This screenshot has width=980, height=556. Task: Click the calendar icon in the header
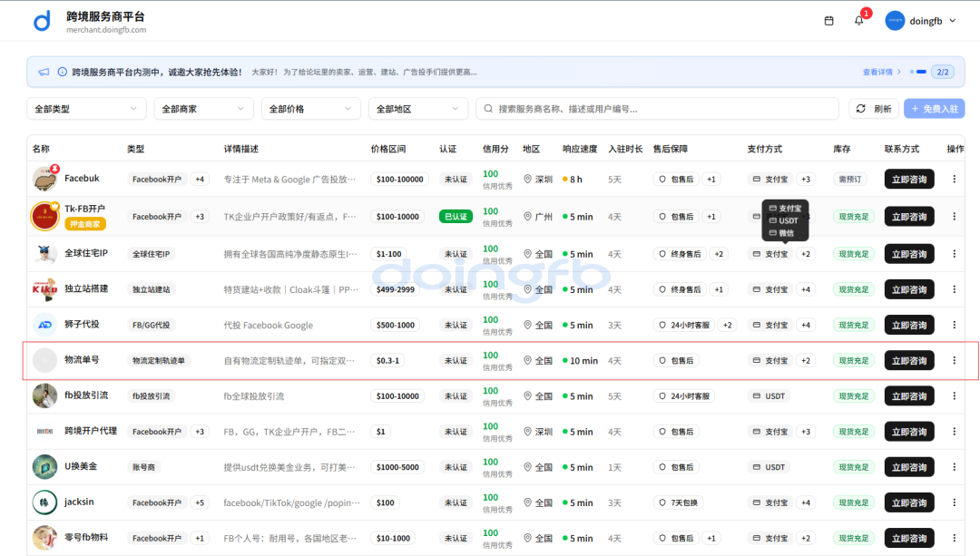pyautogui.click(x=828, y=21)
